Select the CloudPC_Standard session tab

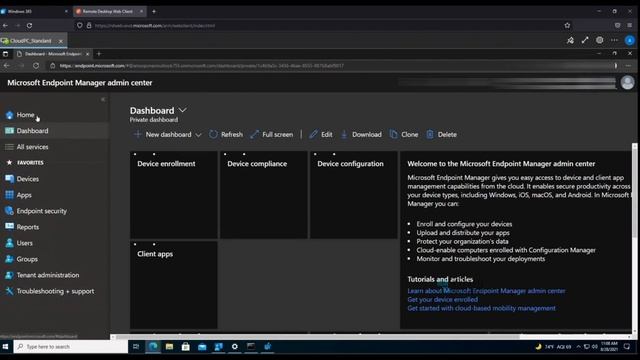pyautogui.click(x=32, y=41)
